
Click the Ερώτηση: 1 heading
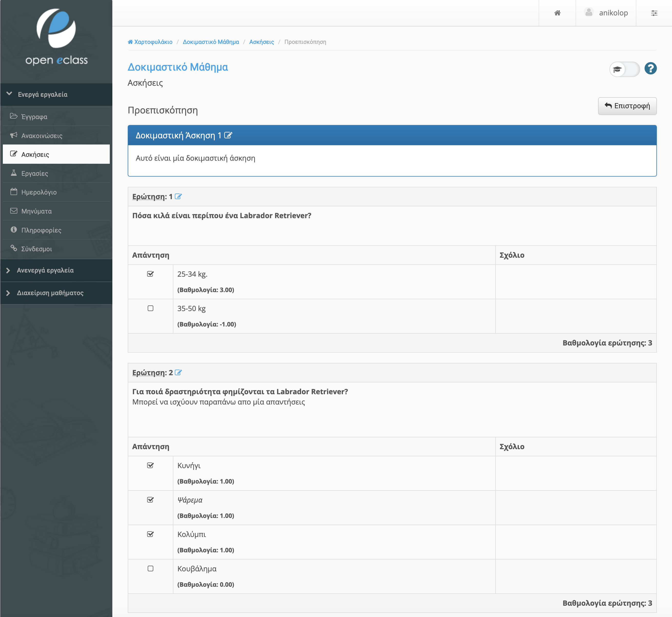point(152,196)
